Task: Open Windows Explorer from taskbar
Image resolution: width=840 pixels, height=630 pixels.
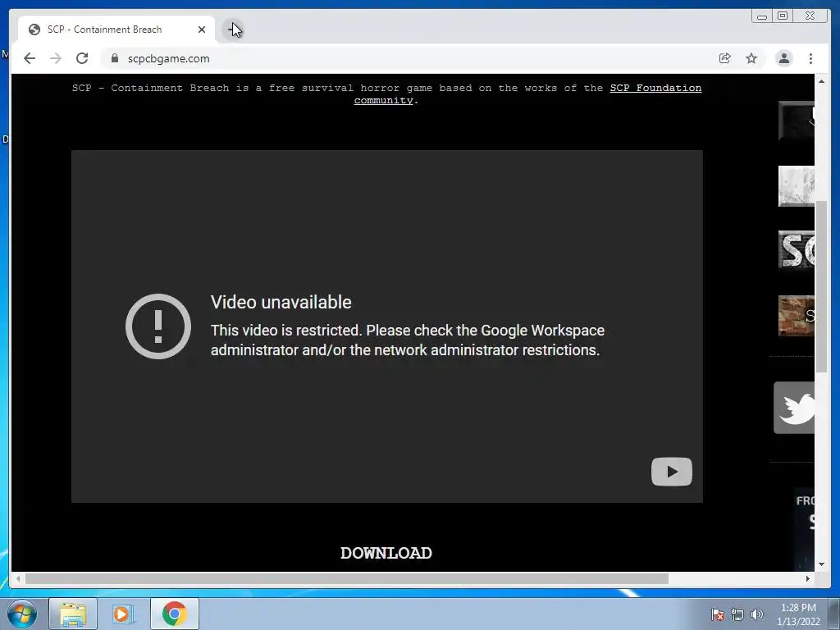Action: [73, 614]
